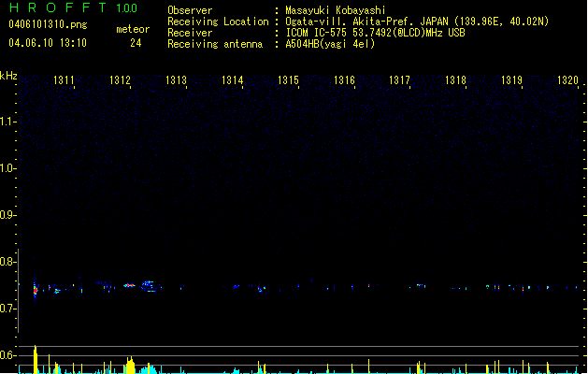This screenshot has height=374, width=588.
Task: Click the 1312 time axis marker
Action: [120, 80]
